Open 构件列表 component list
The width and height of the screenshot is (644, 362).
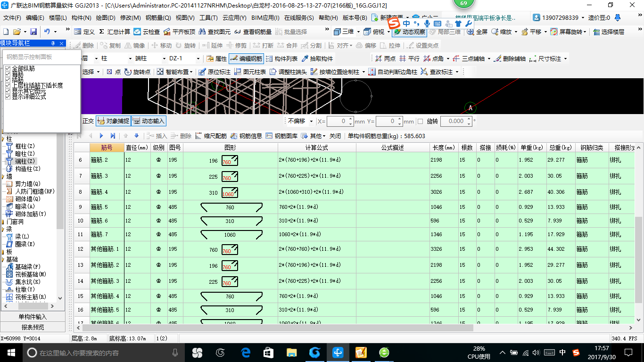click(281, 58)
